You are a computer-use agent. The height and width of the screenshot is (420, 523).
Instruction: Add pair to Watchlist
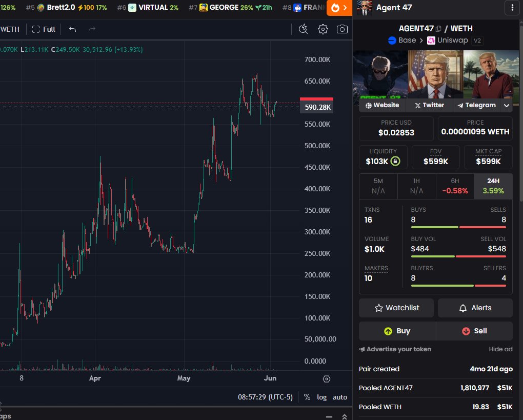click(x=396, y=308)
